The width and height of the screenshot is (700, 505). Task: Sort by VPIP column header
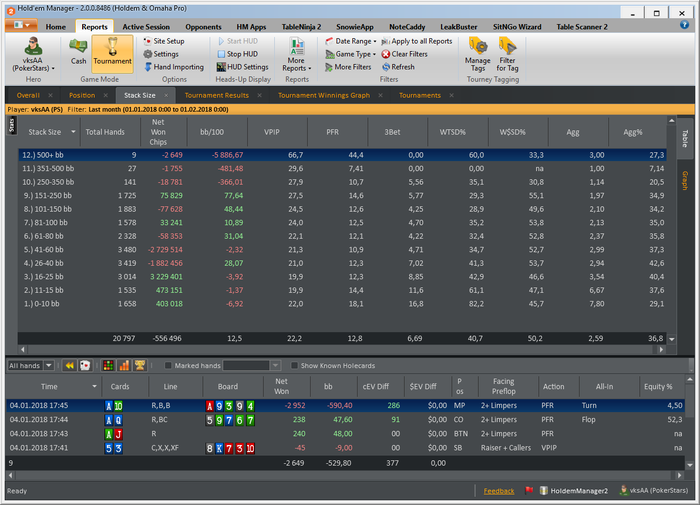click(x=277, y=132)
